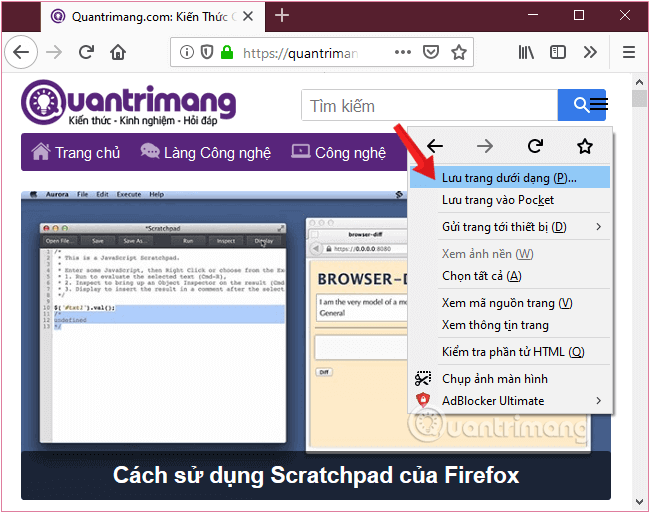Expand the toolbar overflow chevron
Viewport: 650px width, 513px height.
tap(590, 52)
